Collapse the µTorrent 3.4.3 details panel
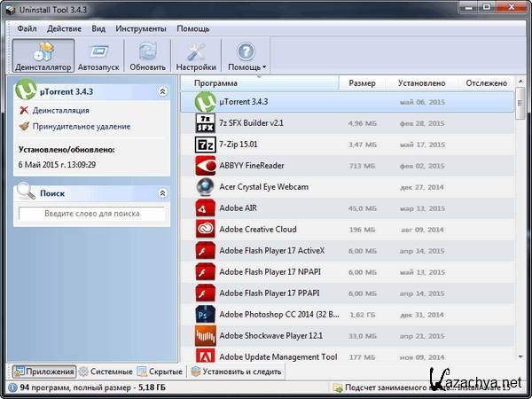The height and width of the screenshot is (399, 532). (x=162, y=90)
